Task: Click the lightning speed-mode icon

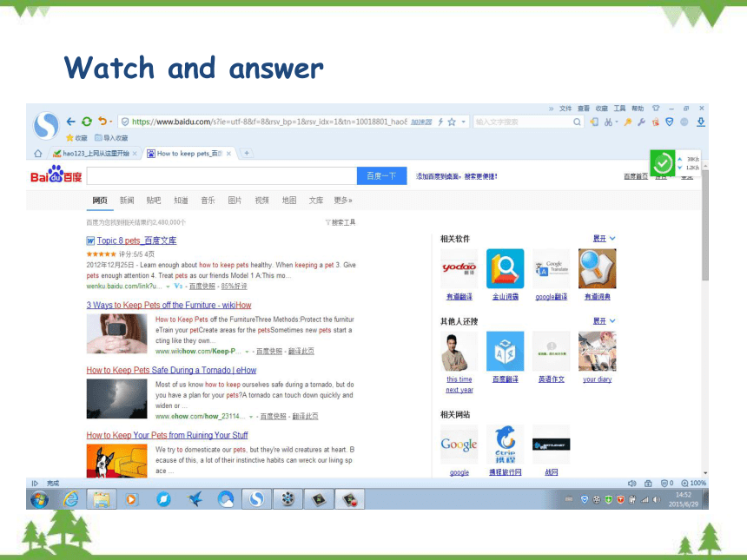Action: coord(440,122)
